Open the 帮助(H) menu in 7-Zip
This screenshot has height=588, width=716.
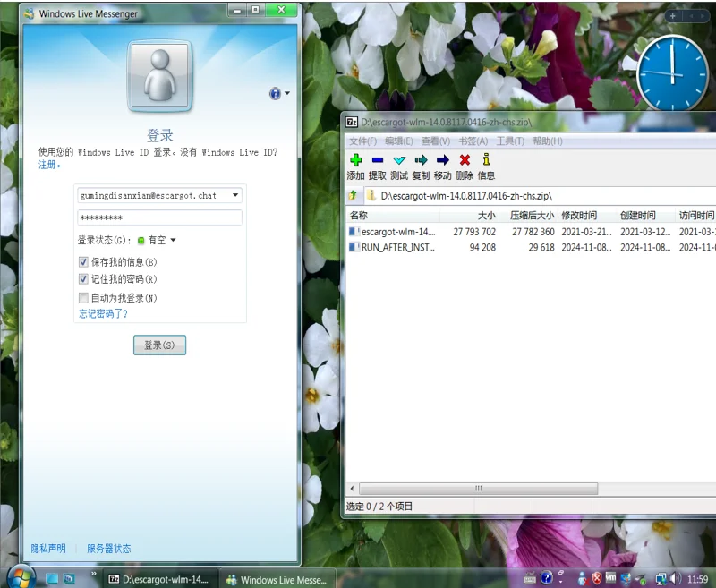pyautogui.click(x=548, y=141)
